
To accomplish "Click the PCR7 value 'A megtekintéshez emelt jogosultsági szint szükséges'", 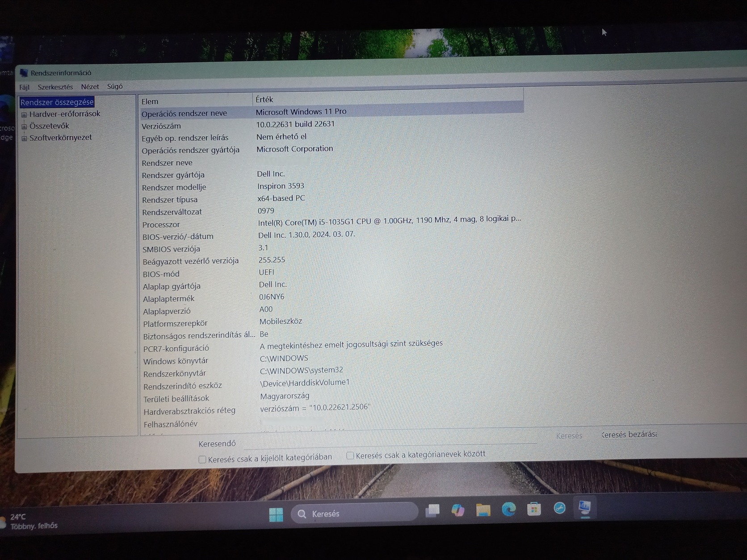I will pos(351,344).
